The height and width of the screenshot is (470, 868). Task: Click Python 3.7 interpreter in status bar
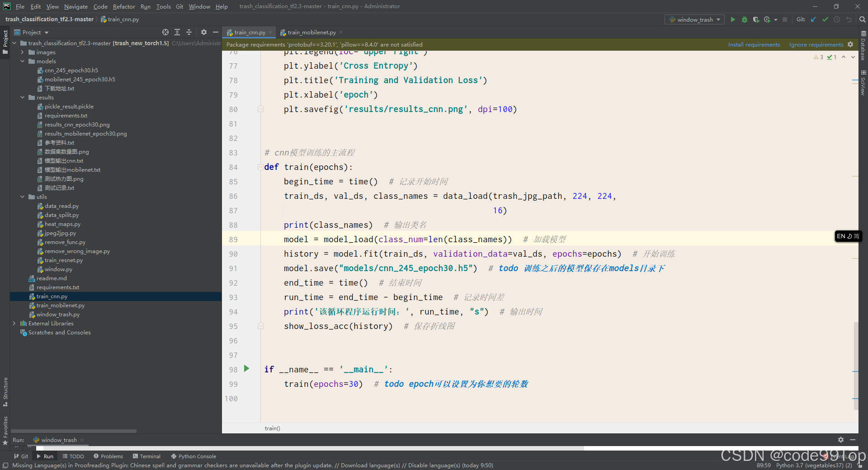point(814,465)
